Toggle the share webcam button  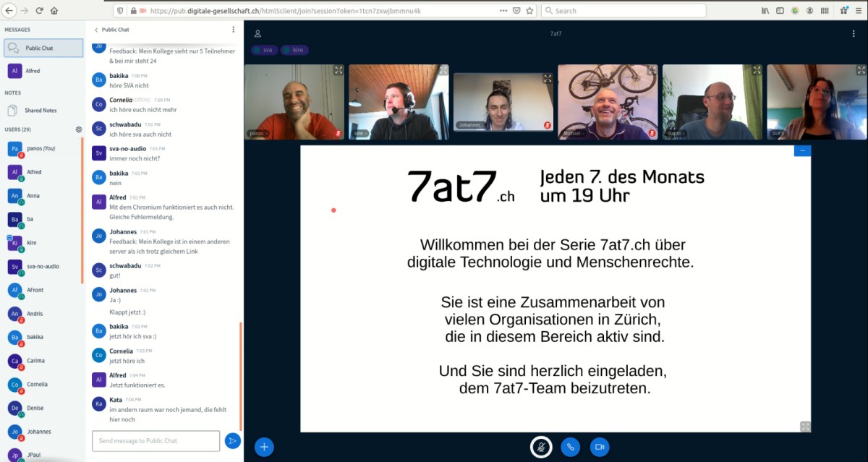(600, 447)
